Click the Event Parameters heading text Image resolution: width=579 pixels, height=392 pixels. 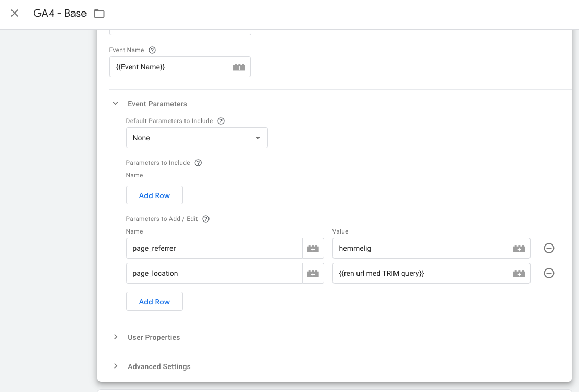click(x=157, y=104)
